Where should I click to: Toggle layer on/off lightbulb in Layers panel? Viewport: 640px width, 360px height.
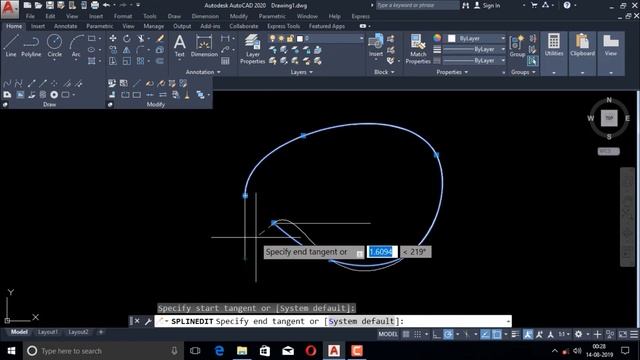272,38
